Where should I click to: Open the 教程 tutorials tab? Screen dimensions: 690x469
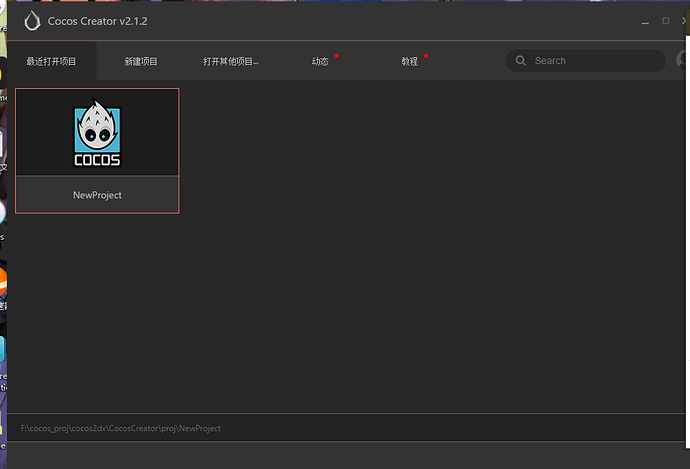coord(410,61)
